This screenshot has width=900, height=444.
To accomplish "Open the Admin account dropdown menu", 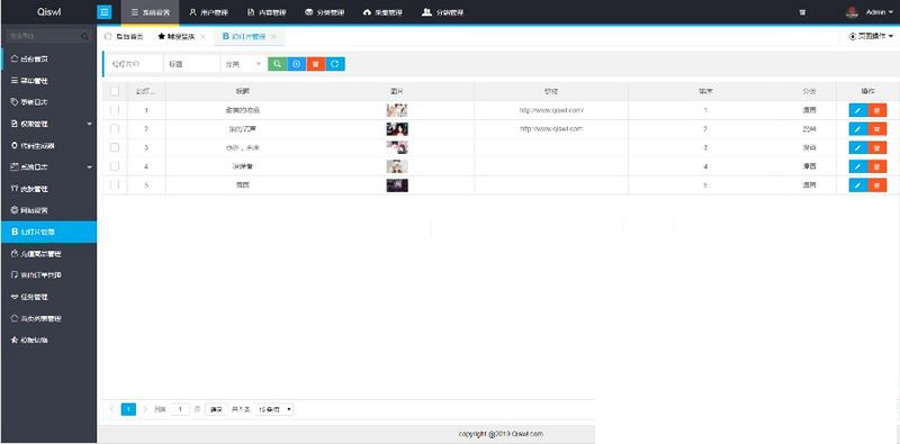I will coord(878,12).
